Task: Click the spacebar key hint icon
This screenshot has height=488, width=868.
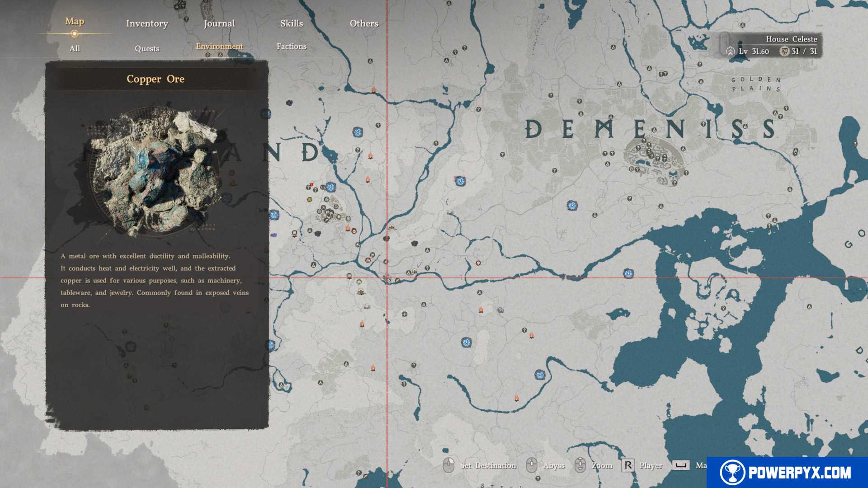Action: [x=680, y=465]
